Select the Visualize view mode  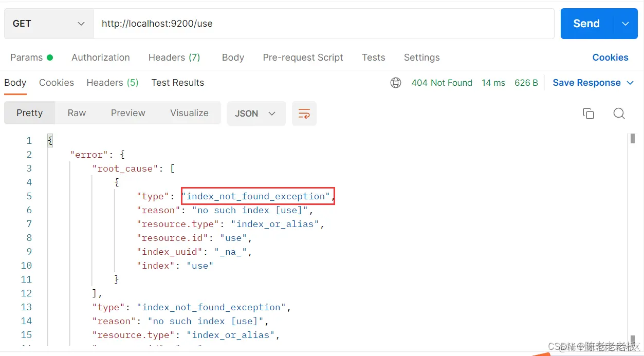click(x=189, y=113)
